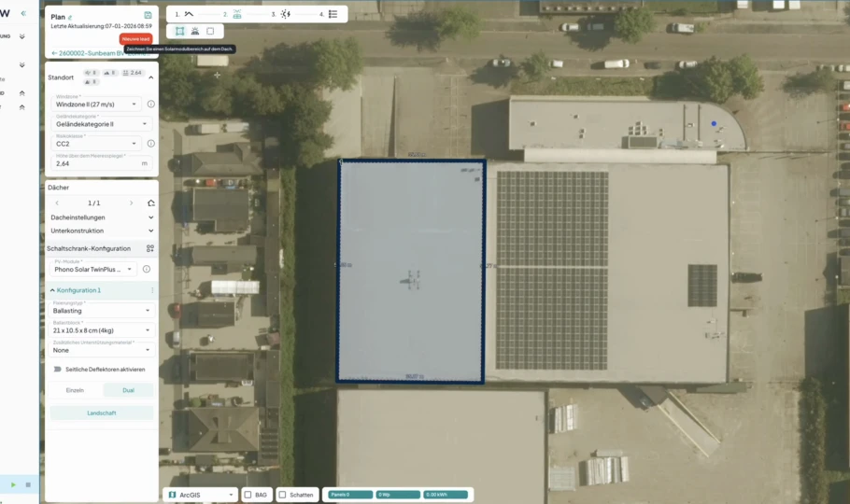Select the Dual layout tab
850x504 pixels.
pos(128,390)
